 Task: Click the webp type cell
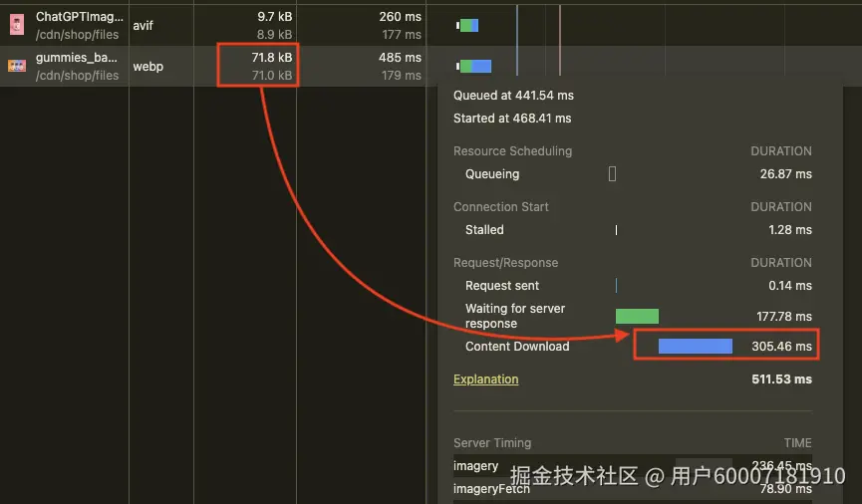[147, 66]
